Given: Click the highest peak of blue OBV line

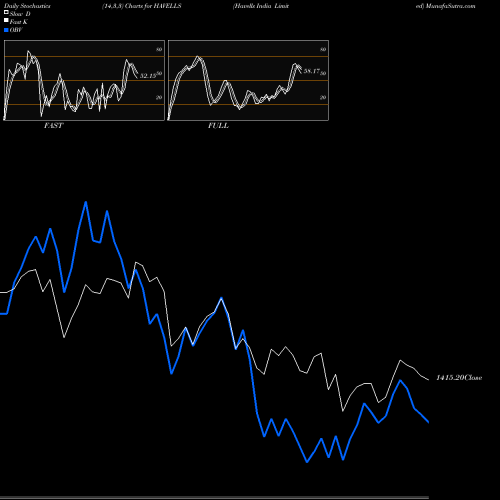Looking at the screenshot, I should tap(86, 202).
